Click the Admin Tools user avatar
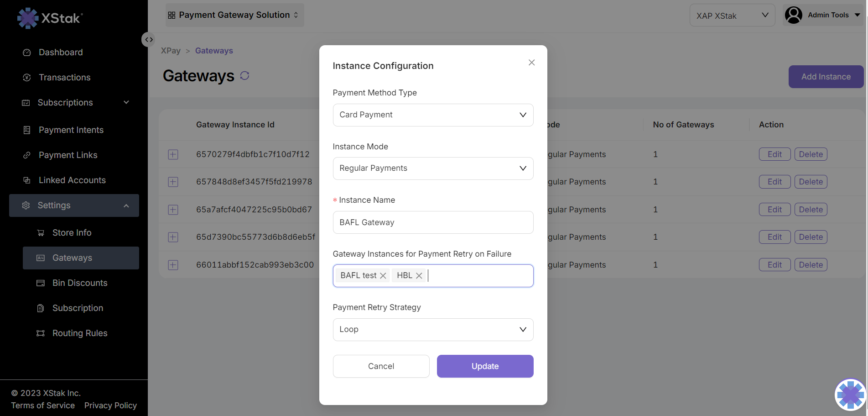868x416 pixels. (x=794, y=15)
